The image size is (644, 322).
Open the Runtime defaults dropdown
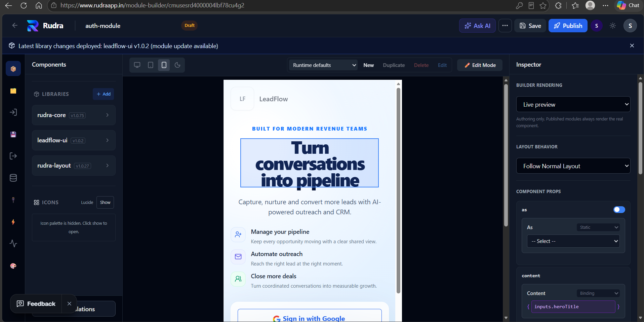click(x=324, y=65)
